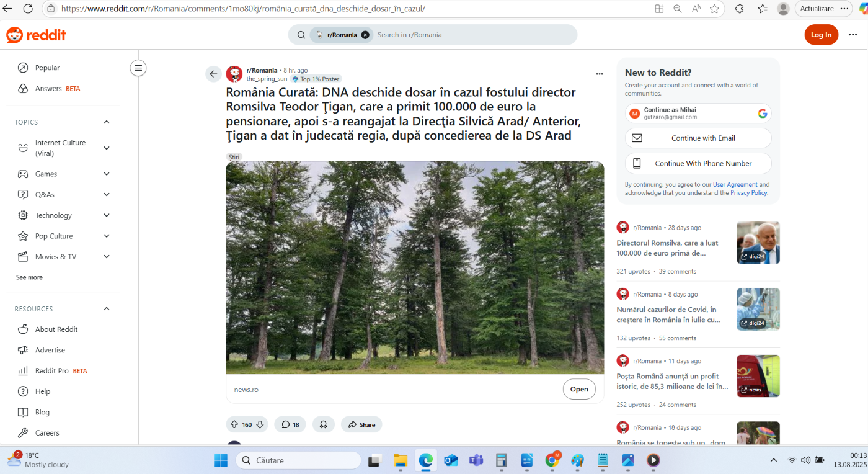Screen dimensions: 868x474
Task: Adjust the speaker volume in the system tray
Action: coord(805,460)
